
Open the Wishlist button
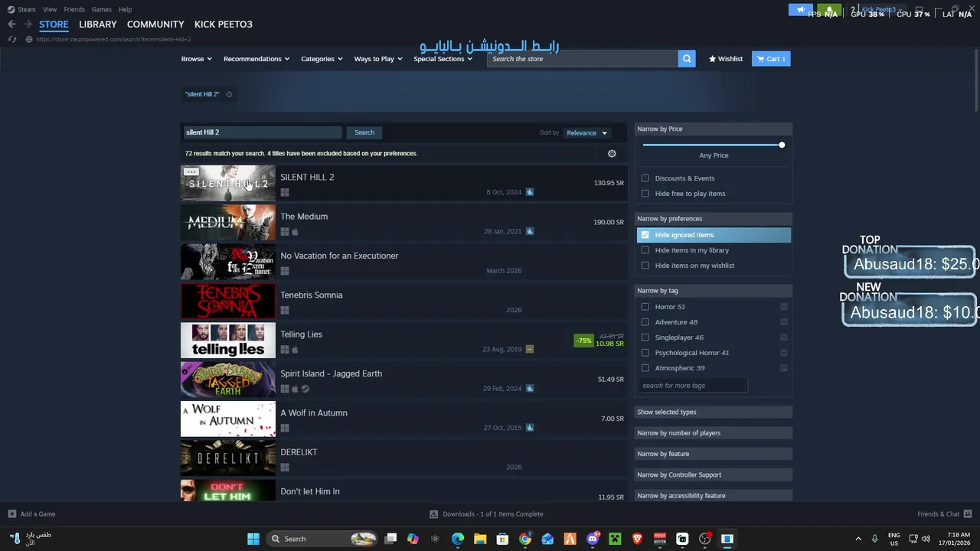[x=726, y=59]
